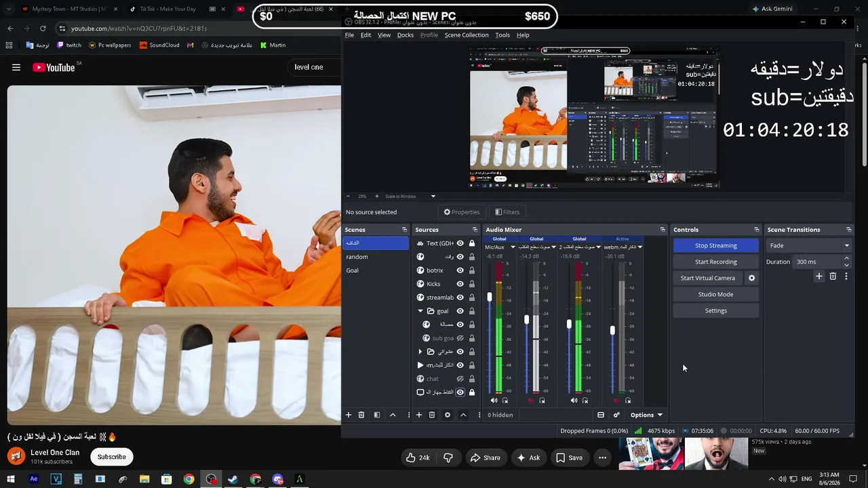Subscribe to Level One Clan channel
Image resolution: width=868 pixels, height=488 pixels.
click(x=112, y=457)
